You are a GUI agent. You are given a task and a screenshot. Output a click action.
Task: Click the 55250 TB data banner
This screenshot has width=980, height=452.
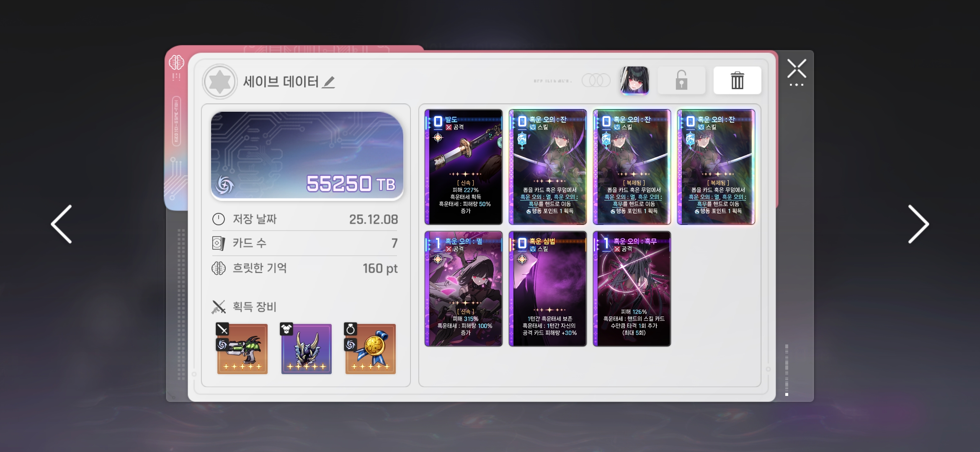click(x=307, y=156)
